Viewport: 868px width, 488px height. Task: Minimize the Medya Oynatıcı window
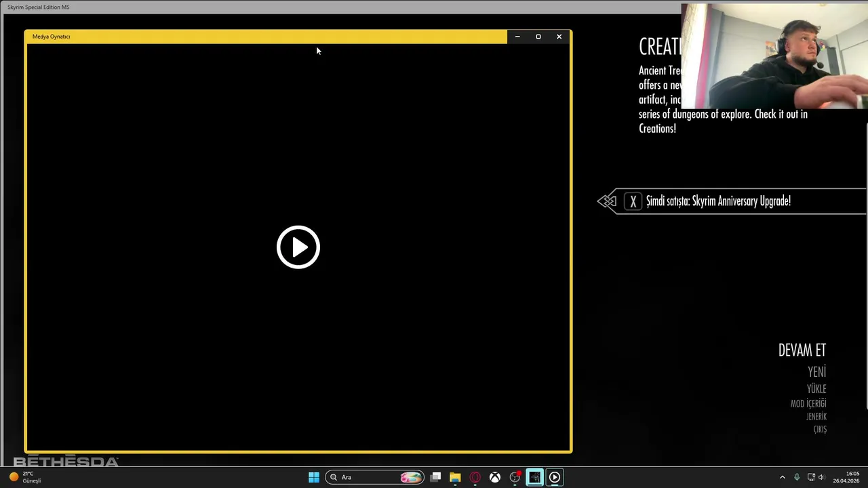(x=517, y=37)
